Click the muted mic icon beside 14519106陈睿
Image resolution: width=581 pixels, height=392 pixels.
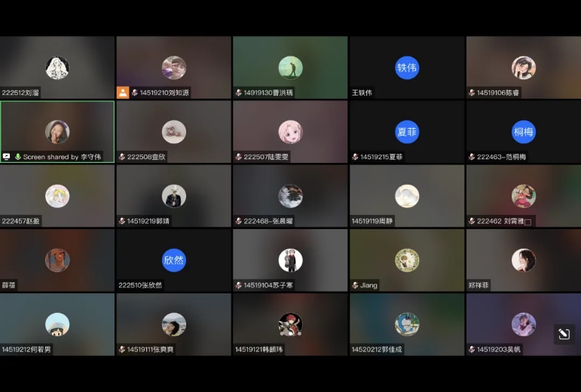pyautogui.click(x=472, y=93)
